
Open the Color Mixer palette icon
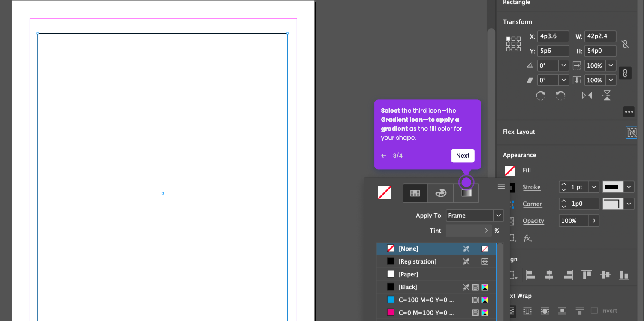[441, 193]
